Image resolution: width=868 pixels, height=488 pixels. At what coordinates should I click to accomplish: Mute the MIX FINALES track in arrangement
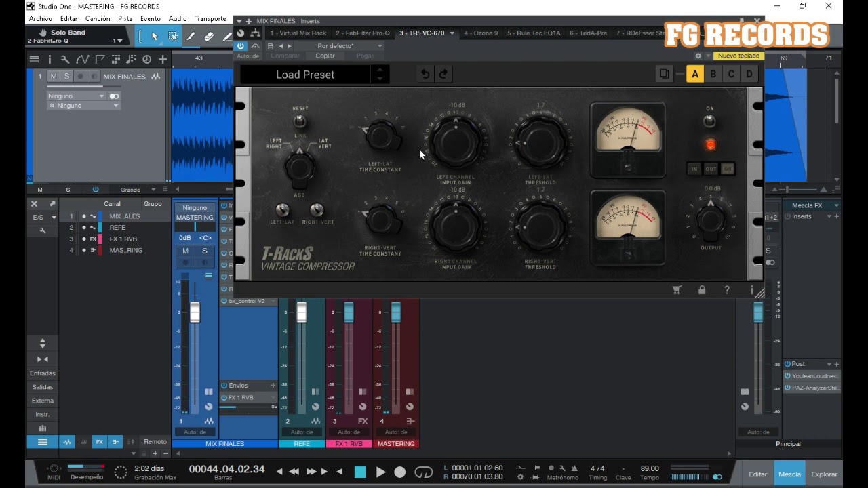pos(54,77)
